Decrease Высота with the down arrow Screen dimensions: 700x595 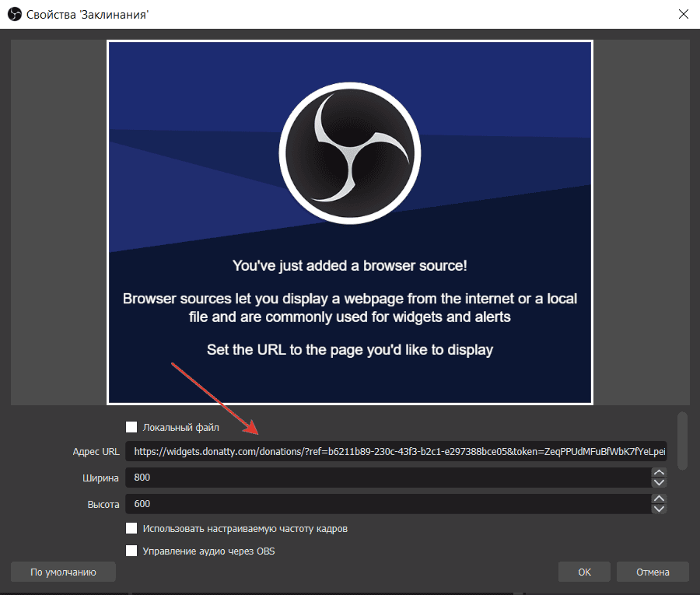(659, 509)
